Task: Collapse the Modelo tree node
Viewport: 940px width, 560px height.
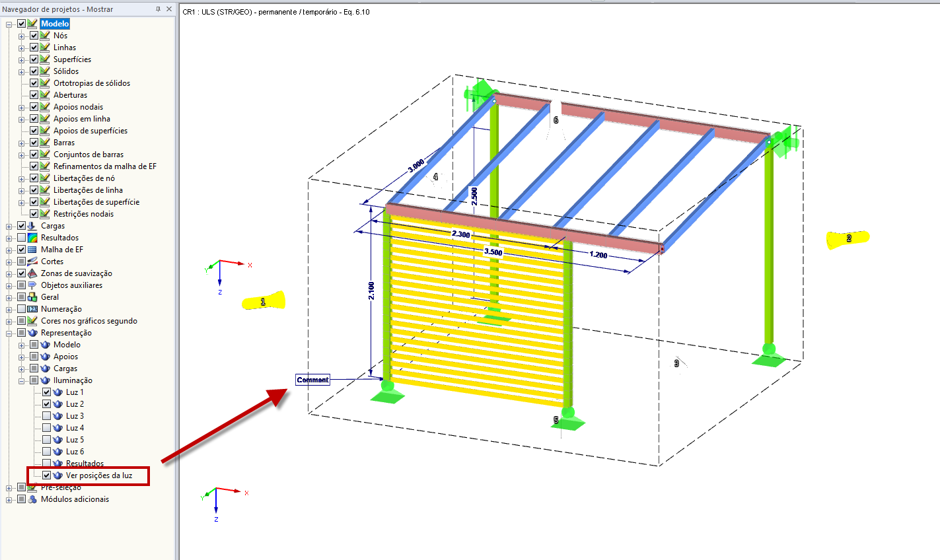Action: point(9,24)
